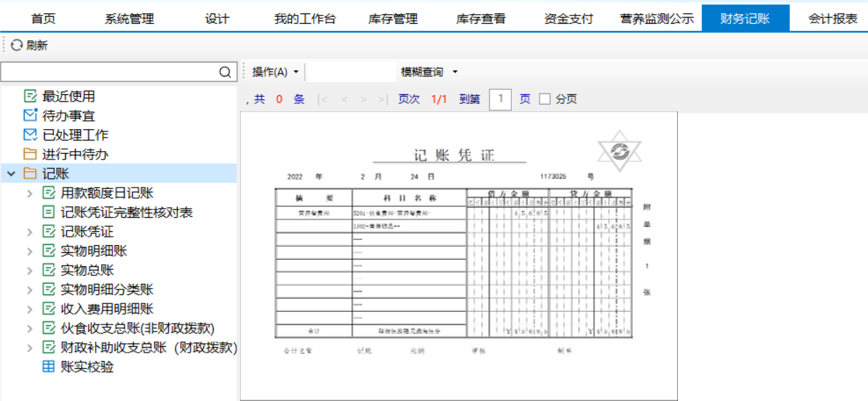
Task: Switch to the 会计报表 tab
Action: [831, 19]
